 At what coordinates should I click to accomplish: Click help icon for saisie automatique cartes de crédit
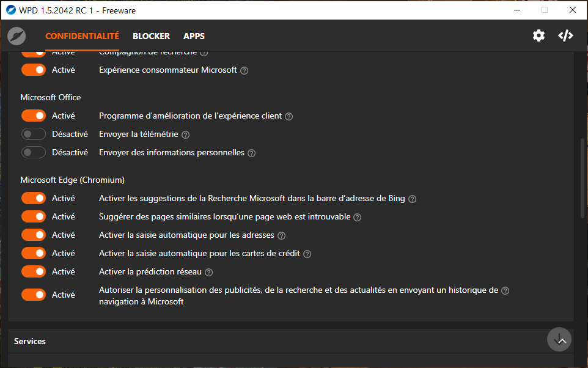click(307, 254)
